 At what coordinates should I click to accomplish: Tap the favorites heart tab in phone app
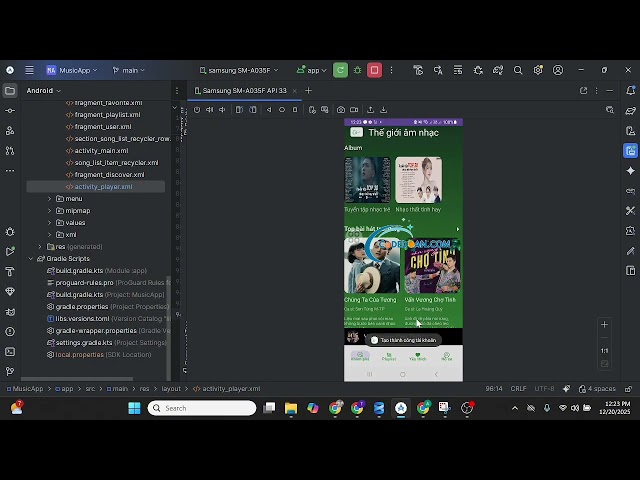point(418,356)
